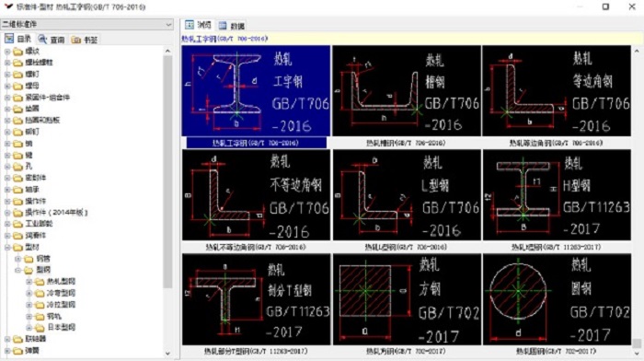Click the tree panel scroll-down arrow
This screenshot has width=644, height=361.
tap(167, 354)
